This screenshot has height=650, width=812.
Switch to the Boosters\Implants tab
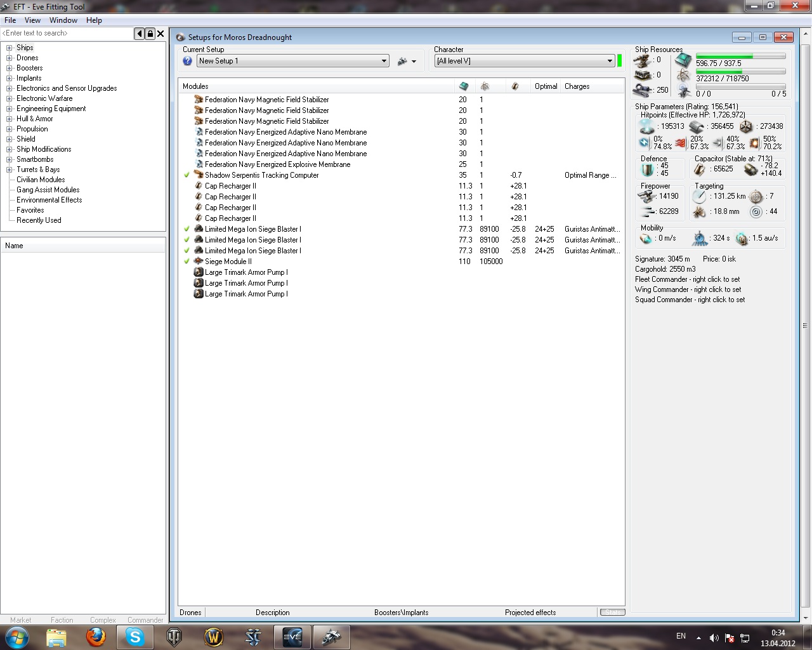click(401, 613)
